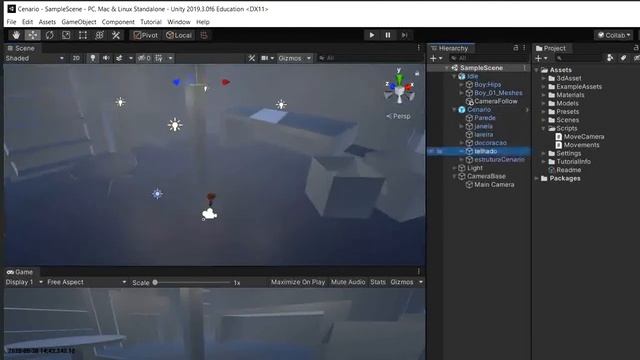Step one frame forward
The width and height of the screenshot is (640, 360).
pos(404,35)
